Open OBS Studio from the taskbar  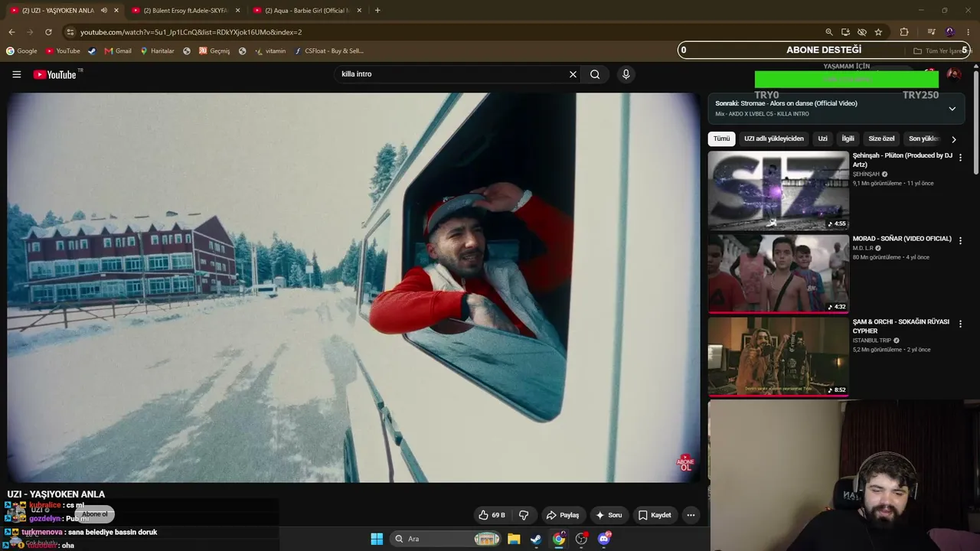coord(581,539)
